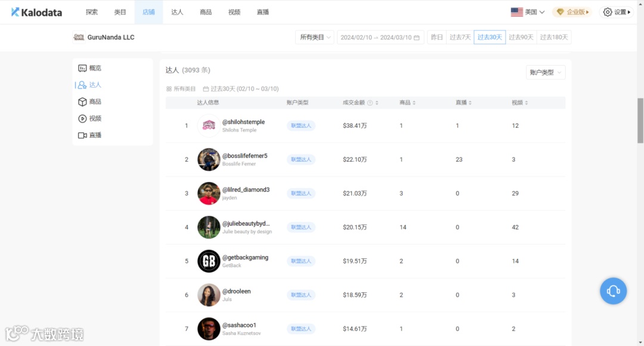The height and width of the screenshot is (346, 644).
Task: Go to 商品 top nav tab
Action: 206,13
